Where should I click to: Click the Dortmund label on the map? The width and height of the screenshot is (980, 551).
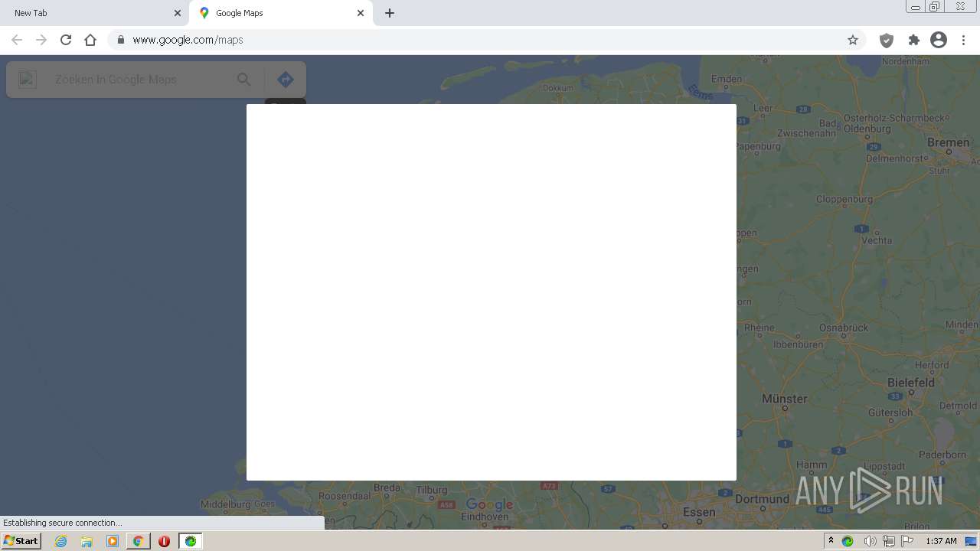pos(762,499)
